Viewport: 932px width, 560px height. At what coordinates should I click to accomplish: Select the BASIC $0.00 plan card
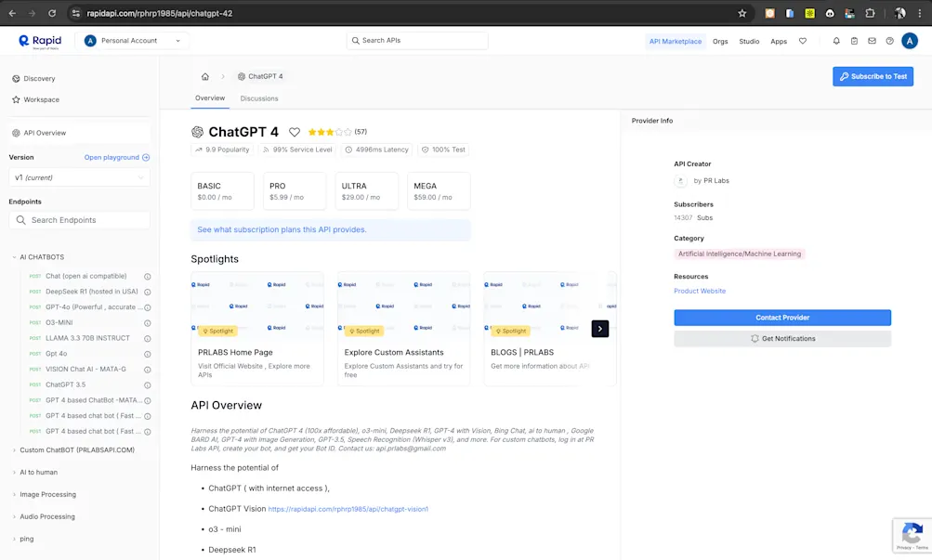click(x=222, y=191)
